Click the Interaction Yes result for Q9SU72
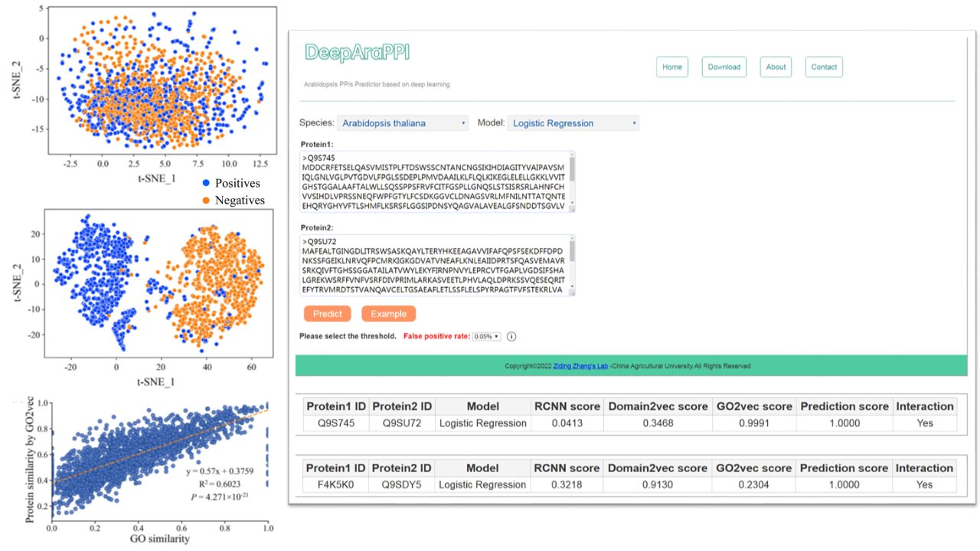980x551 pixels. [924, 422]
